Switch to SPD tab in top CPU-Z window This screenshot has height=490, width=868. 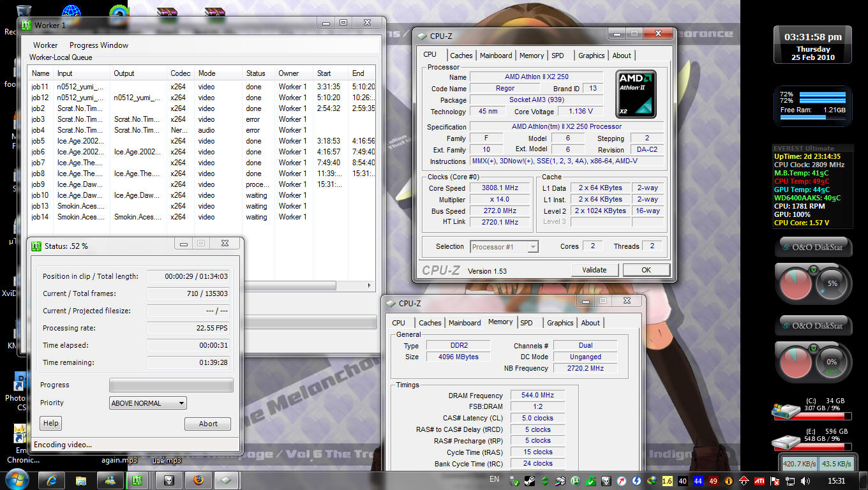(x=558, y=56)
